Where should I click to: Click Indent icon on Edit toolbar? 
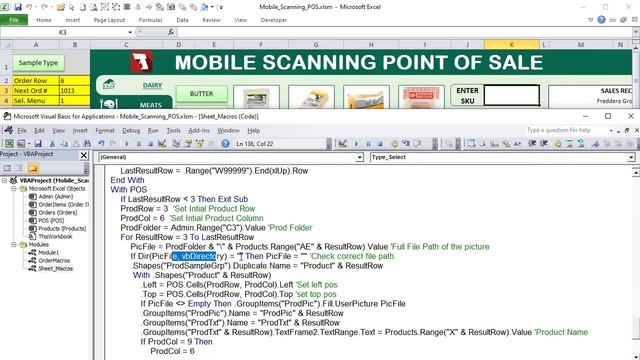(532, 143)
